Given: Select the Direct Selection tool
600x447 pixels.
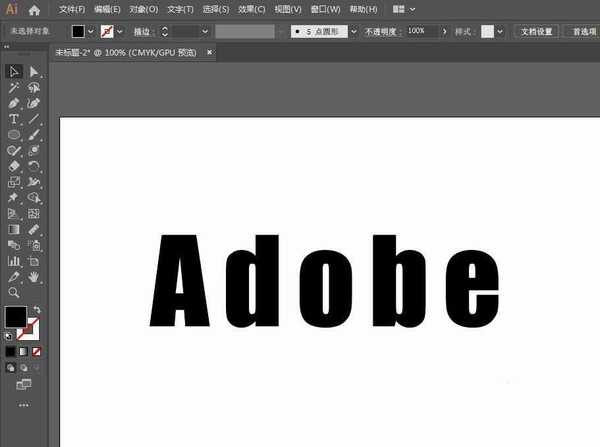Looking at the screenshot, I should click(34, 72).
